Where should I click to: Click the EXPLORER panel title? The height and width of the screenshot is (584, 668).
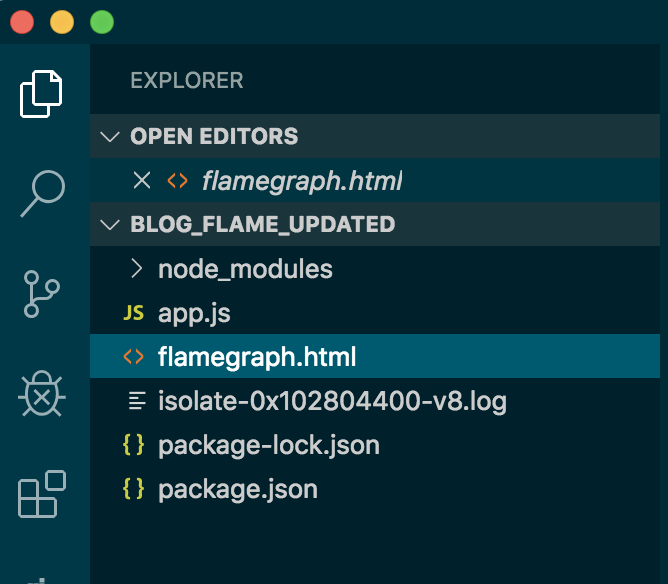pos(187,81)
